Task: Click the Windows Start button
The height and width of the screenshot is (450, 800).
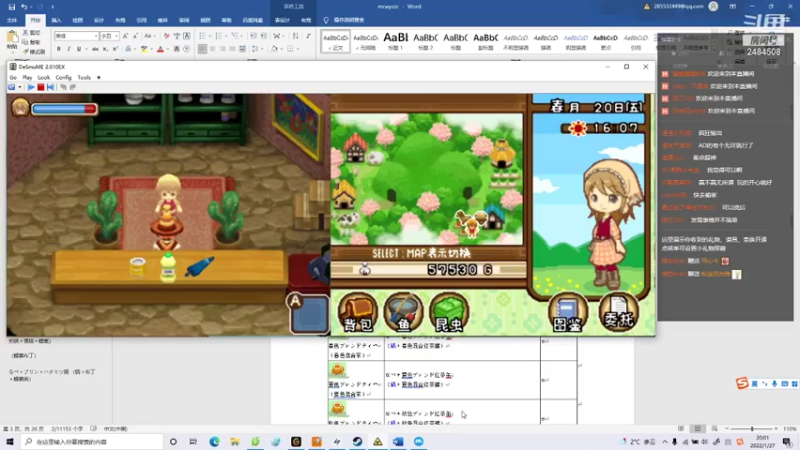Action: coord(10,441)
